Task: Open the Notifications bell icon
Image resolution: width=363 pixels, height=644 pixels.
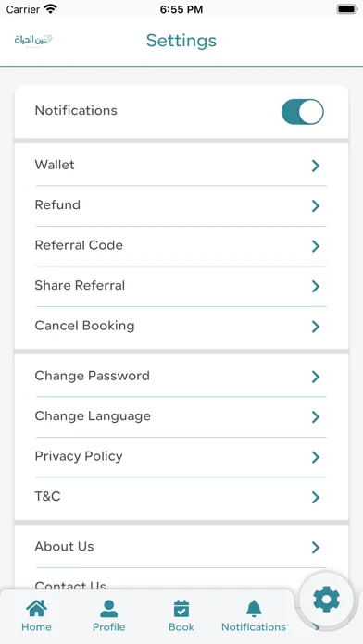Action: (254, 609)
